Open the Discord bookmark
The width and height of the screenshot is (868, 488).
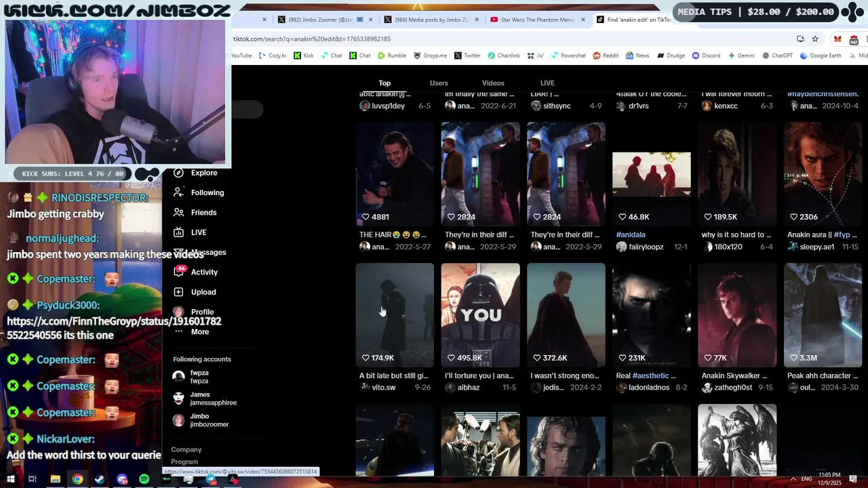coord(707,56)
